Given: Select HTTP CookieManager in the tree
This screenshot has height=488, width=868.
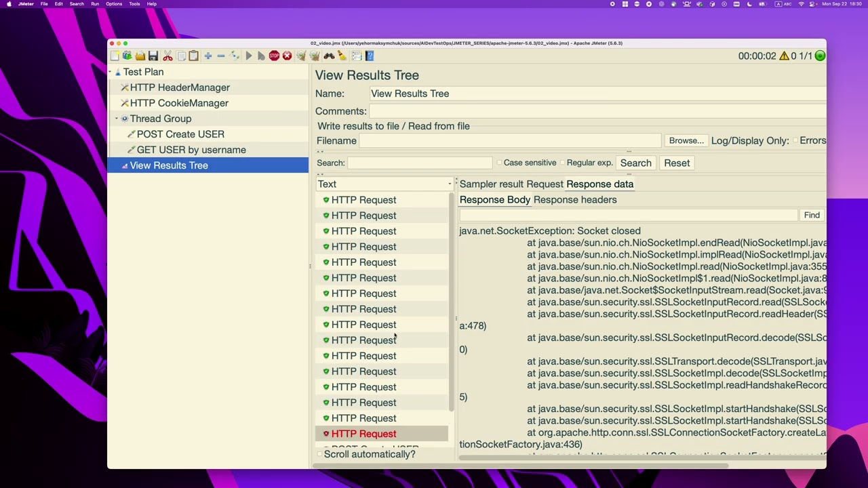Looking at the screenshot, I should [179, 103].
